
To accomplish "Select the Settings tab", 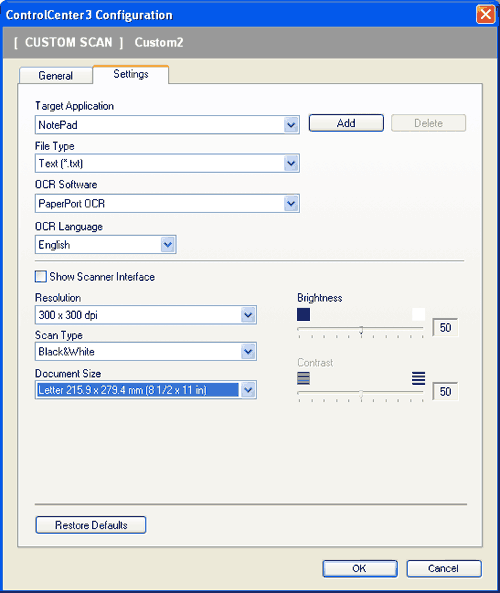I will [x=131, y=74].
